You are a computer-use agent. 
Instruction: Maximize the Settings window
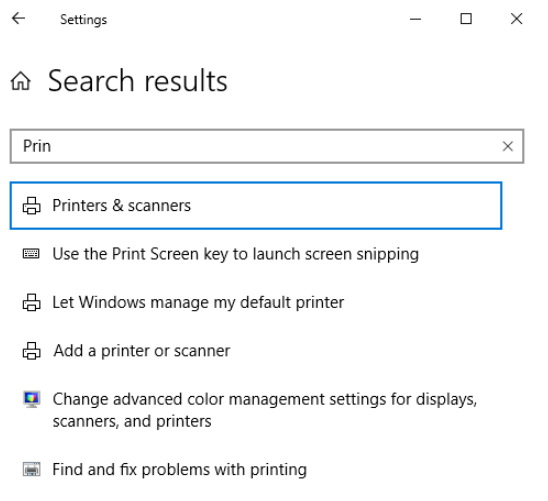tap(466, 19)
